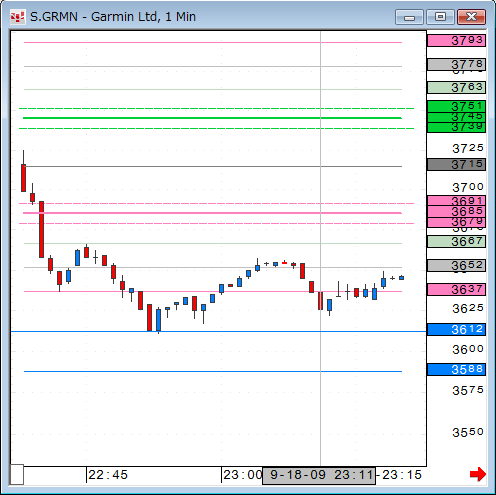
Task: Click the green 3739 price label
Action: 456,127
